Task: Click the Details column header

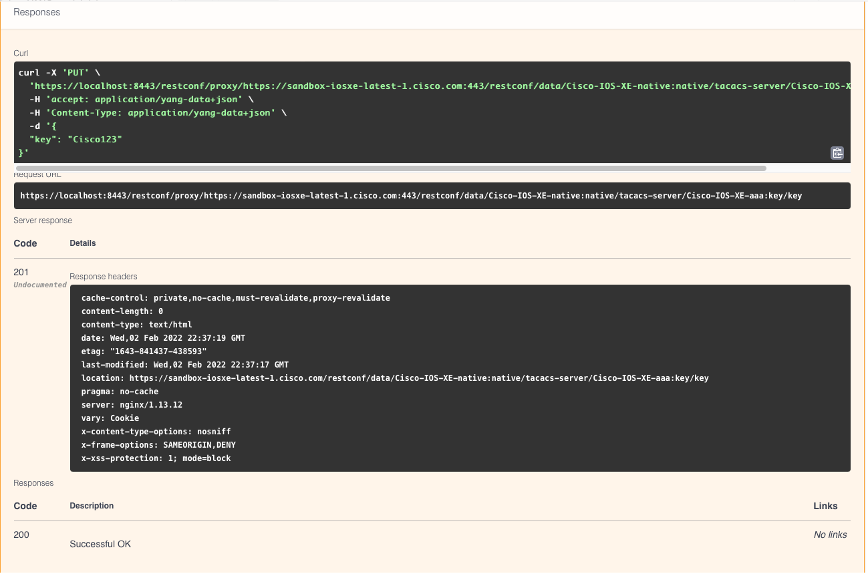Action: 83,243
